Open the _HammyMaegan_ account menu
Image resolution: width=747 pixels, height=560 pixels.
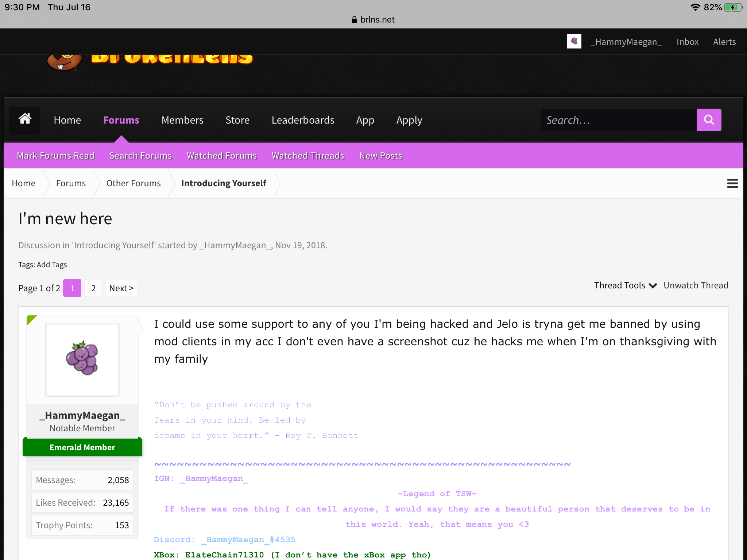pyautogui.click(x=626, y=42)
